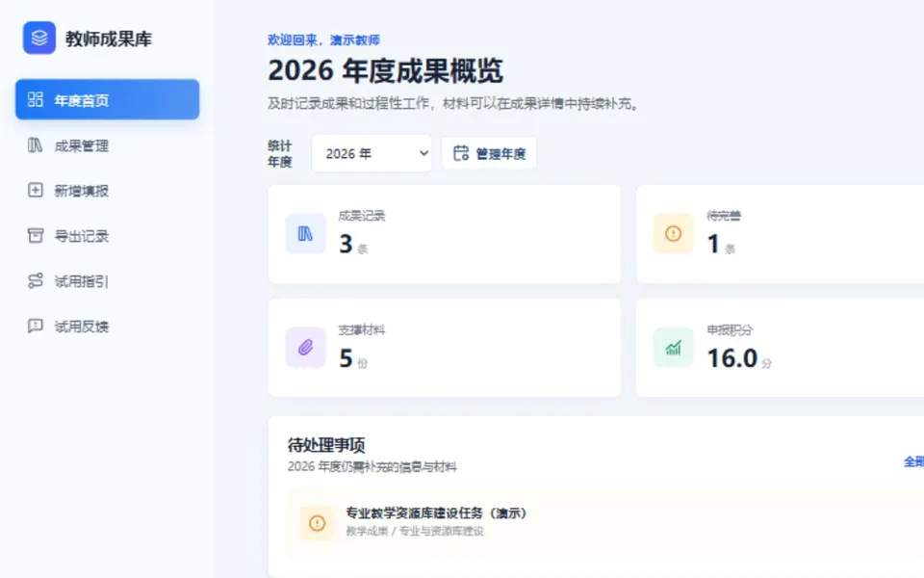Click the 管理年度 button
924x578 pixels.
pos(489,153)
